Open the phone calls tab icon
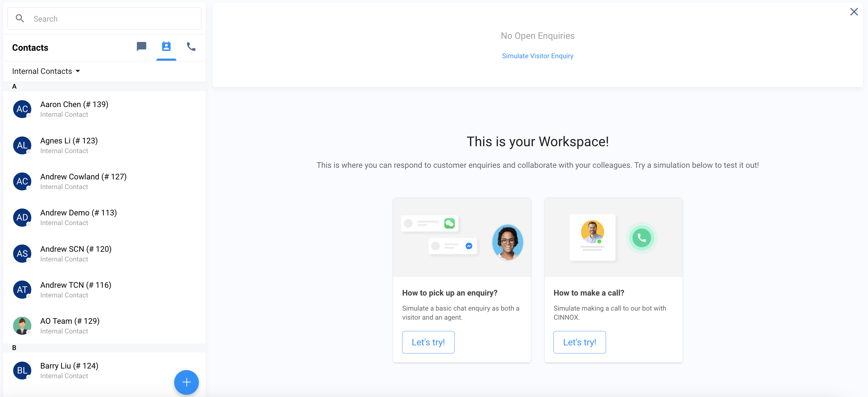Viewport: 868px width, 397px height. 191,47
